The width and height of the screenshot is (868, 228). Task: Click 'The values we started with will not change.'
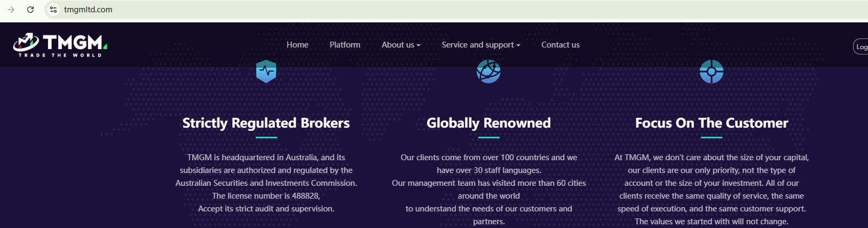coord(712,222)
